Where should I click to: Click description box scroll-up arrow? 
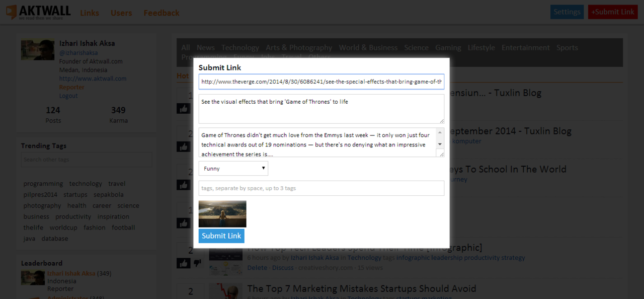440,132
